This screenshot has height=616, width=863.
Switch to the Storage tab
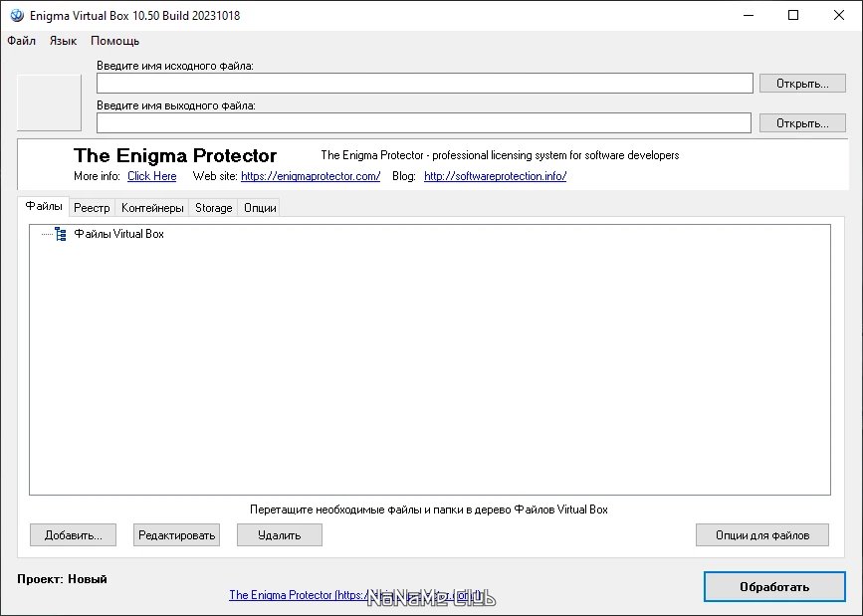(214, 208)
